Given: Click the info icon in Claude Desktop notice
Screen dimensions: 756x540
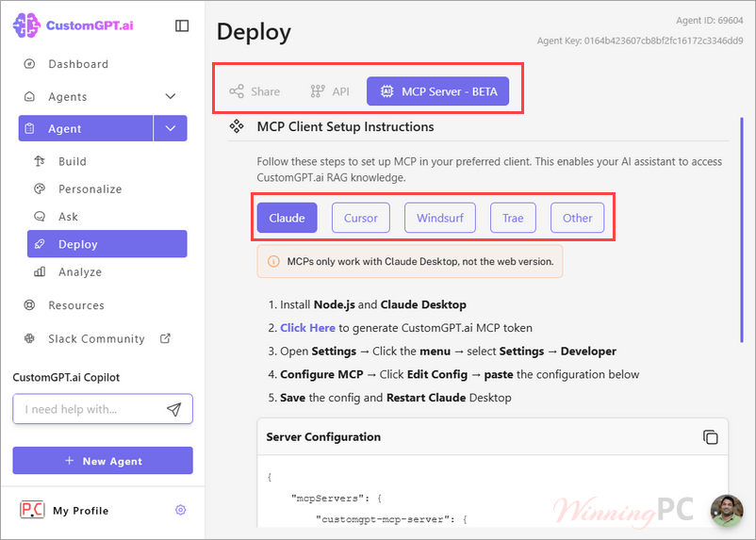Looking at the screenshot, I should tap(273, 261).
